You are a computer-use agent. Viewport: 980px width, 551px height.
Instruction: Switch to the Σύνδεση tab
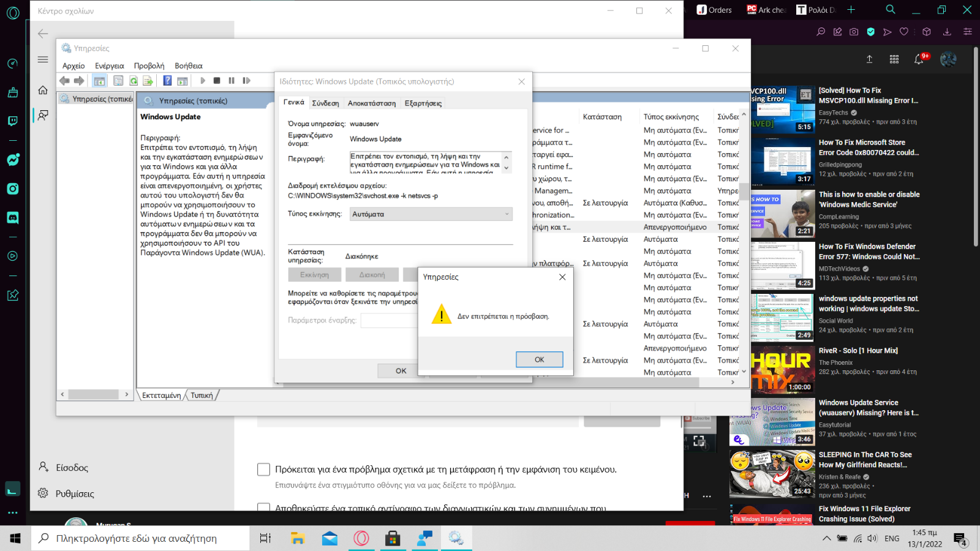point(325,103)
